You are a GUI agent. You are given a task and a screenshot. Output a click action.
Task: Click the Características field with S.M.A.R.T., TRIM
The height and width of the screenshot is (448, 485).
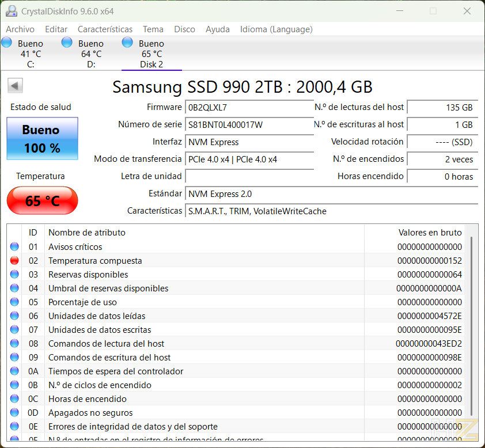click(332, 211)
